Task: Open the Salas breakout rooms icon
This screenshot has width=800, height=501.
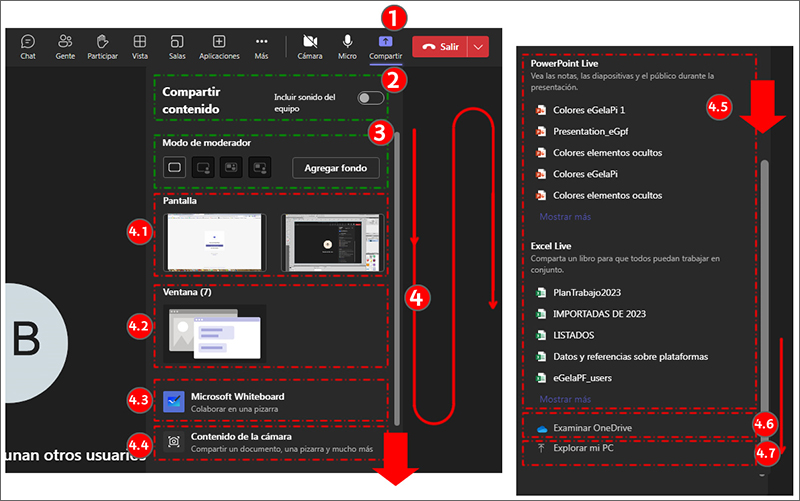Action: [177, 42]
